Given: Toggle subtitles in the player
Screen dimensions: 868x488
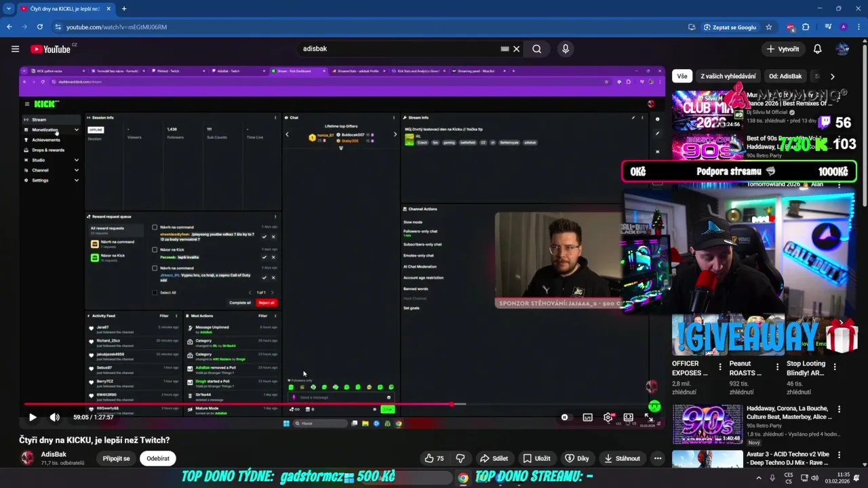Looking at the screenshot, I should pos(587,418).
